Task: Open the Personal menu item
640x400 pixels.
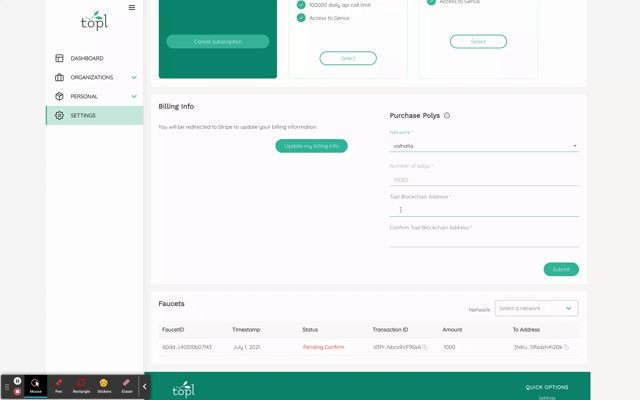Action: coord(94,96)
